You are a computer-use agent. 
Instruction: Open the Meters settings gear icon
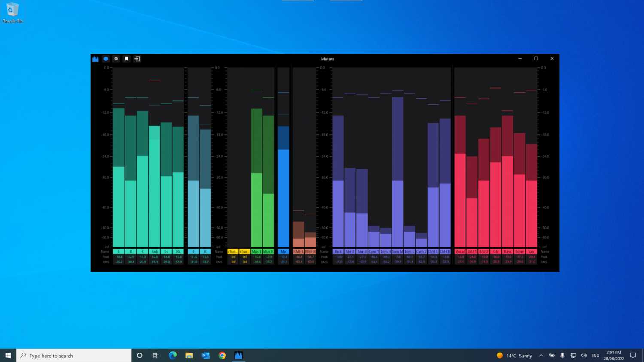[x=116, y=59]
